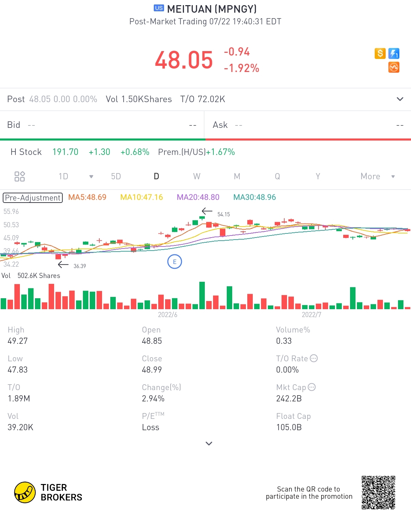The height and width of the screenshot is (532, 411).
Task: Tap the US market flag badge
Action: tap(159, 8)
